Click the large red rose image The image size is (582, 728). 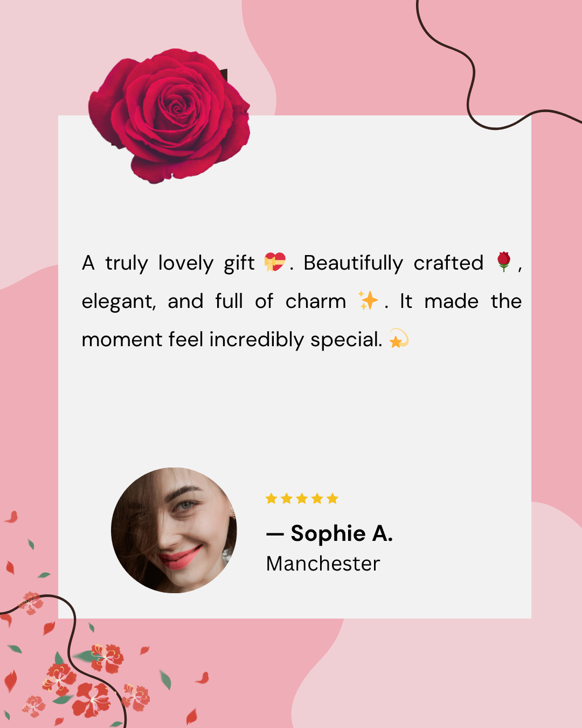pyautogui.click(x=169, y=116)
